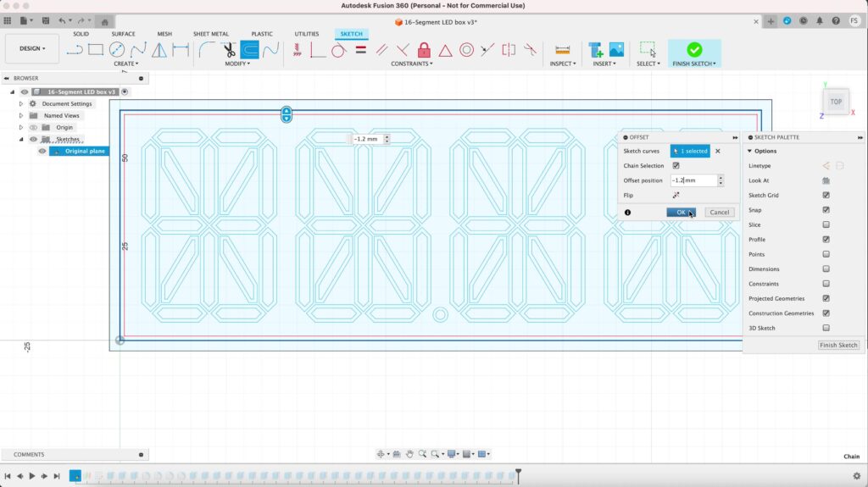868x487 pixels.
Task: Expand the Document Settings tree node
Action: tap(21, 104)
